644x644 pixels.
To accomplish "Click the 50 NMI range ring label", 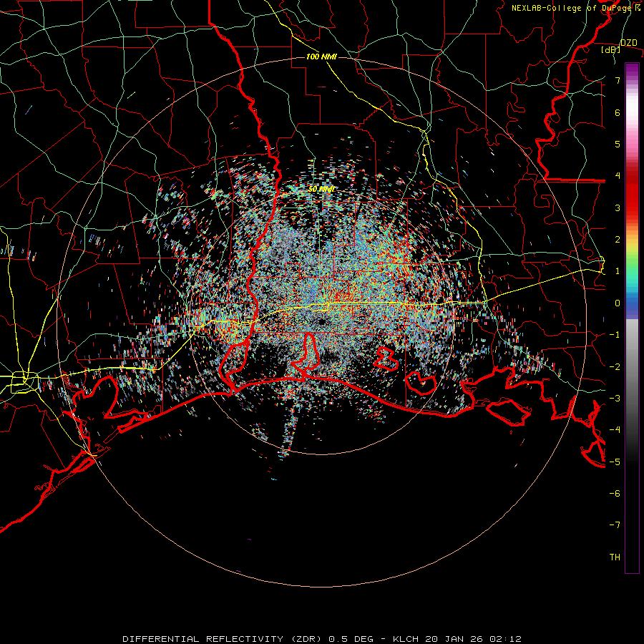I will (x=321, y=190).
